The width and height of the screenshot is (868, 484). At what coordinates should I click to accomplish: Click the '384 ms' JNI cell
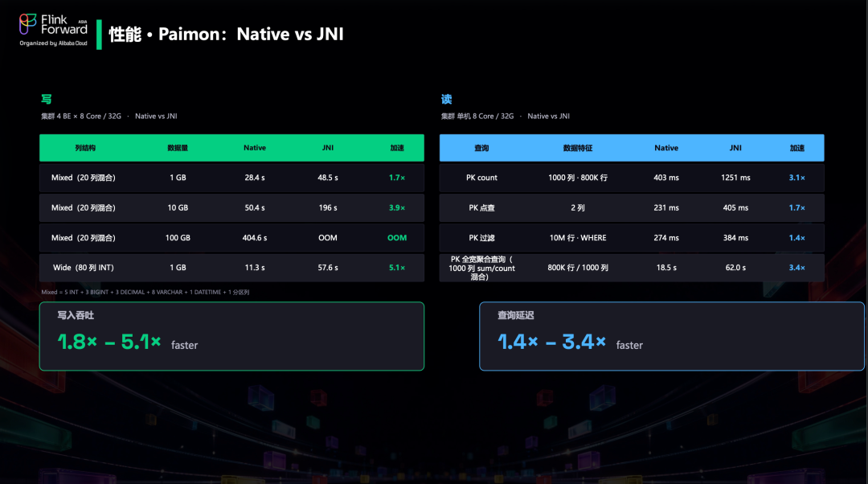point(735,237)
